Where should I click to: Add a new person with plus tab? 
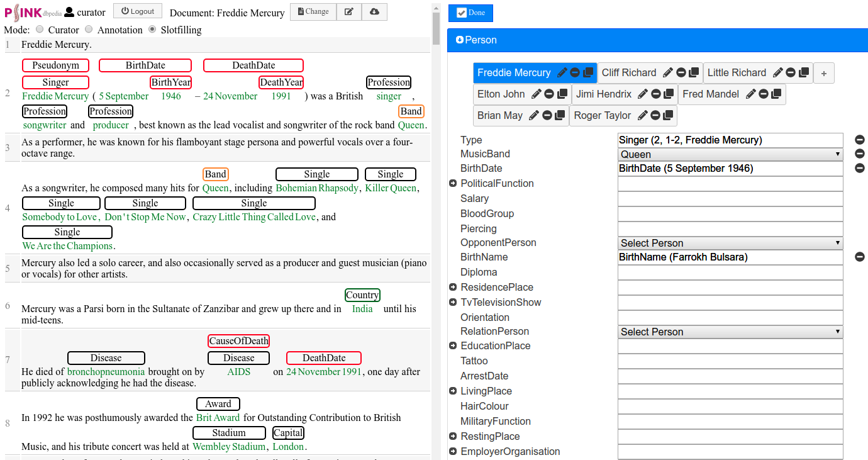tap(823, 73)
